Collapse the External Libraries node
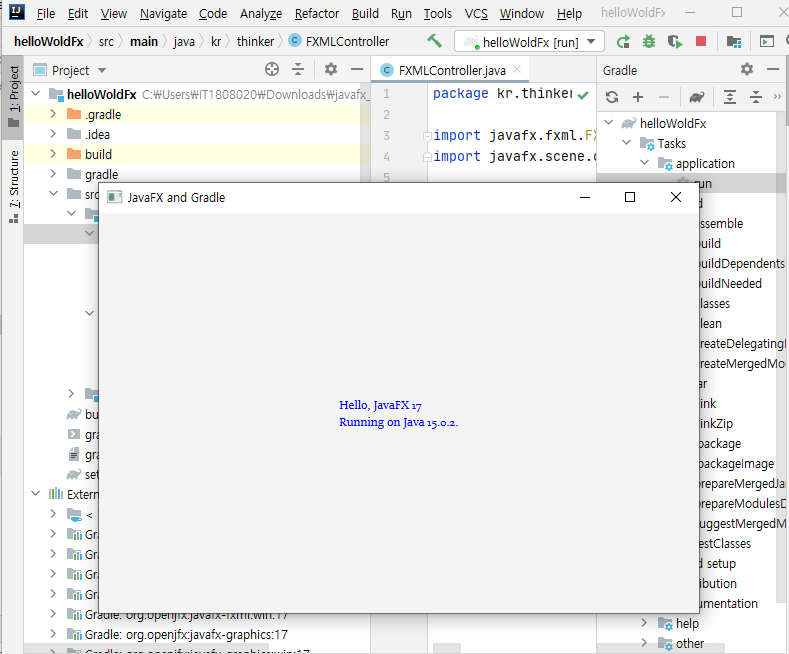The image size is (789, 654). (36, 494)
